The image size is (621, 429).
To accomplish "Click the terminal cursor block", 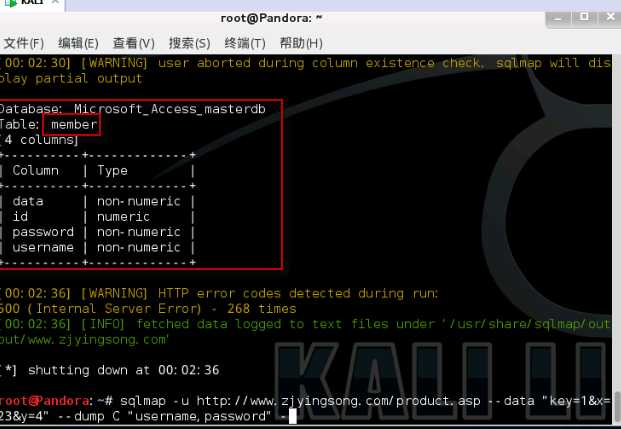I will (x=293, y=416).
